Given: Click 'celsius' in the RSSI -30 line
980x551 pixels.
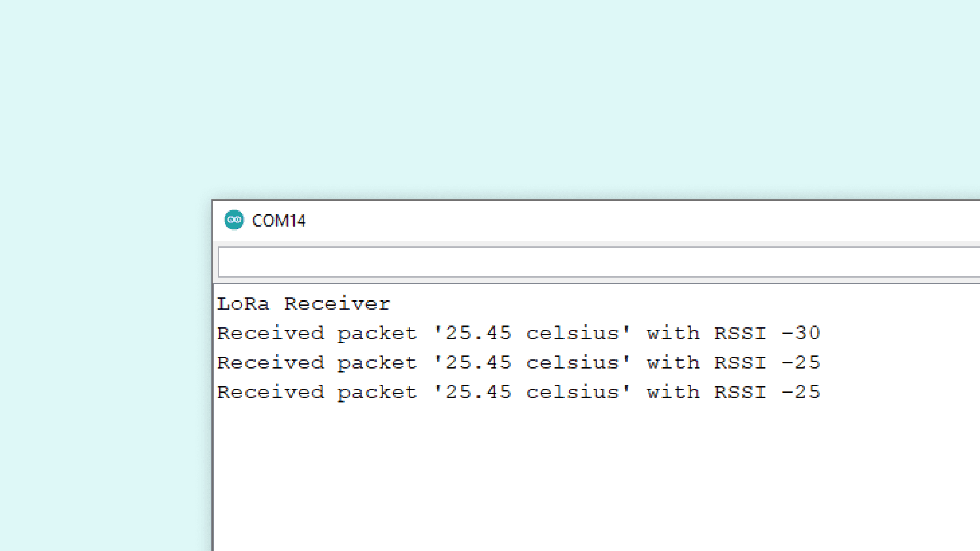Looking at the screenshot, I should pos(572,333).
